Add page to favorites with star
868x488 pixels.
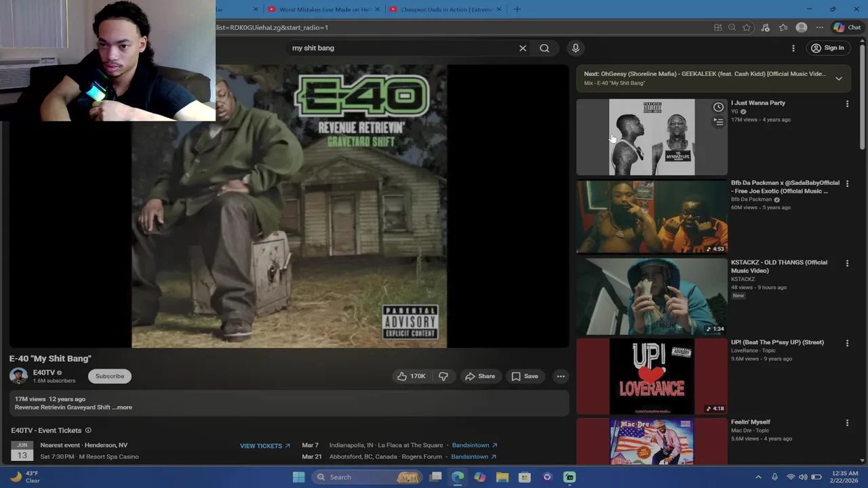[747, 28]
